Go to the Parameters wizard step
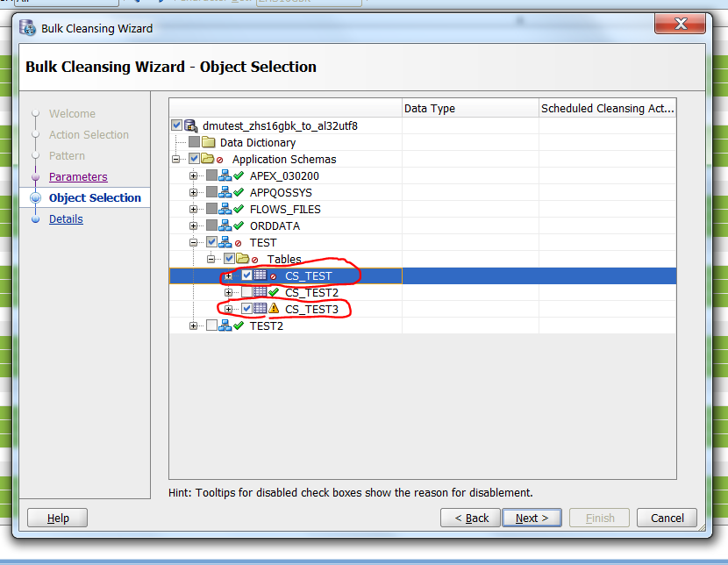The image size is (728, 565). click(x=78, y=177)
